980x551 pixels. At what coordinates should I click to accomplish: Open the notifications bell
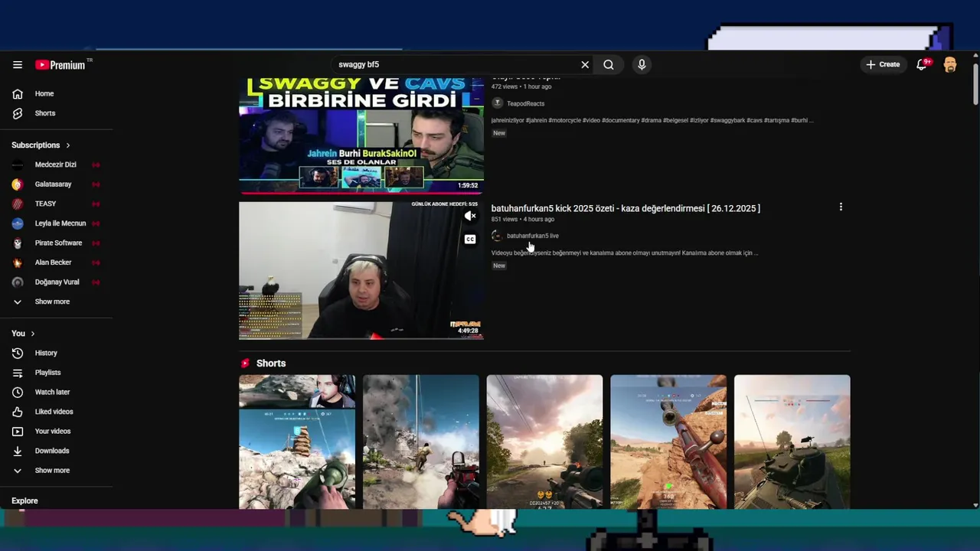pyautogui.click(x=923, y=64)
